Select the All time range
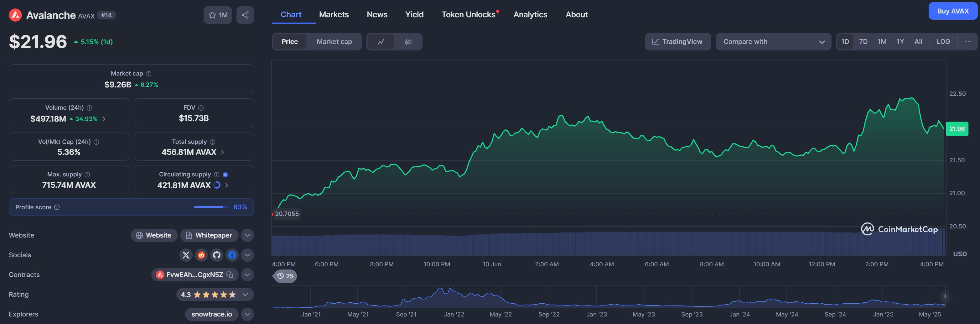 pos(918,42)
